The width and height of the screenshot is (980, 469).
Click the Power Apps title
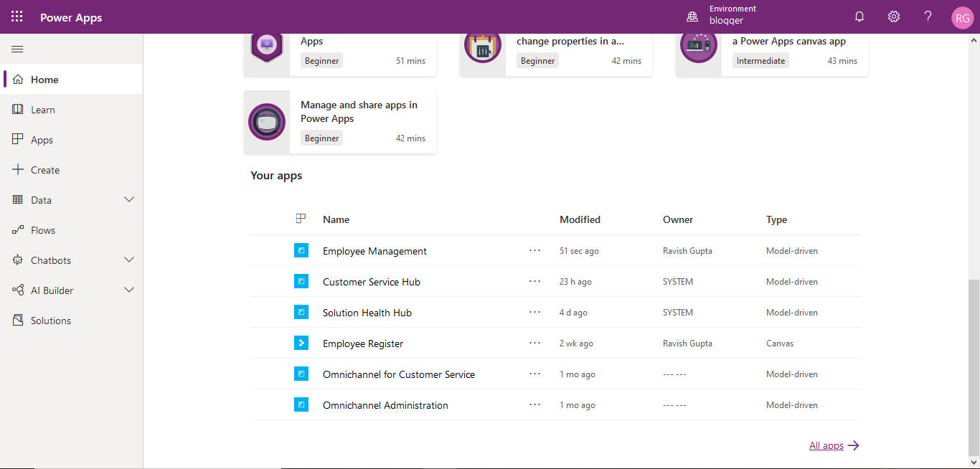(71, 17)
